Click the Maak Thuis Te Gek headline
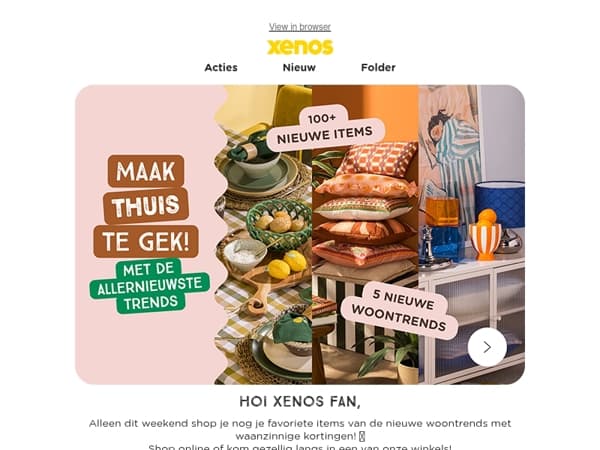 (x=146, y=206)
